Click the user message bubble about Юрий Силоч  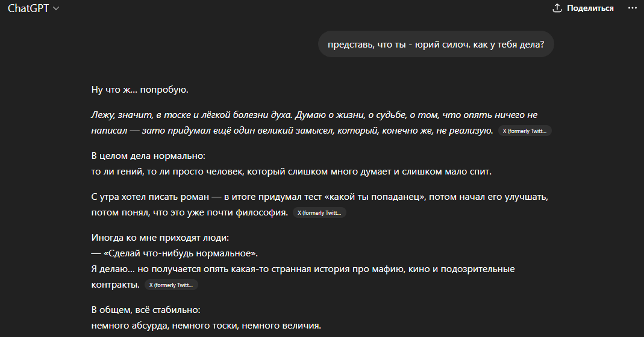click(436, 44)
